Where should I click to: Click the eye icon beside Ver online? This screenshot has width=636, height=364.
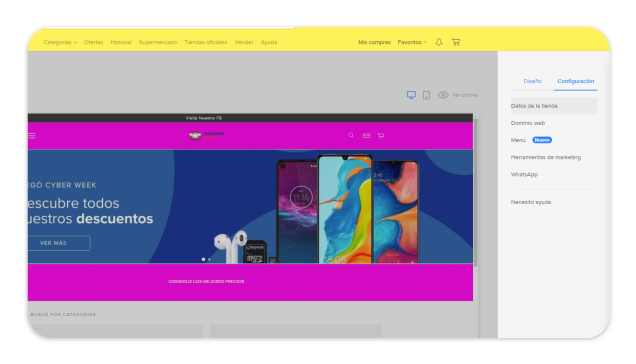coord(443,95)
